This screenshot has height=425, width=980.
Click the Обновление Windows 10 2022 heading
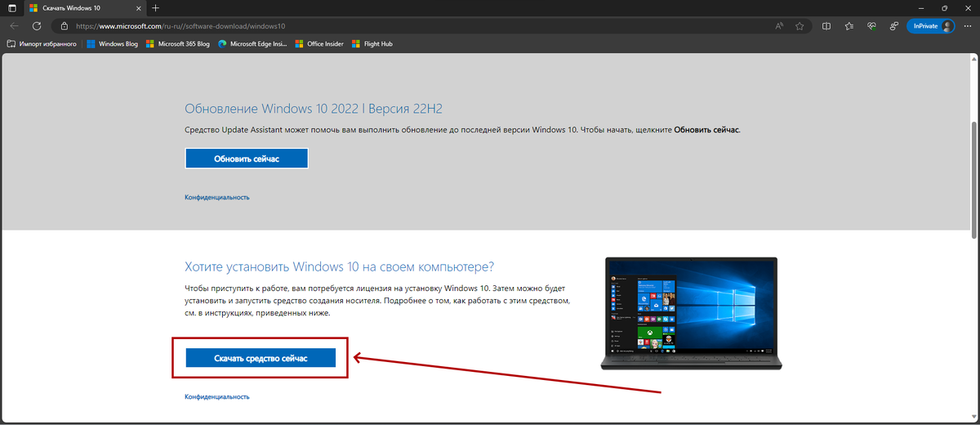[314, 109]
